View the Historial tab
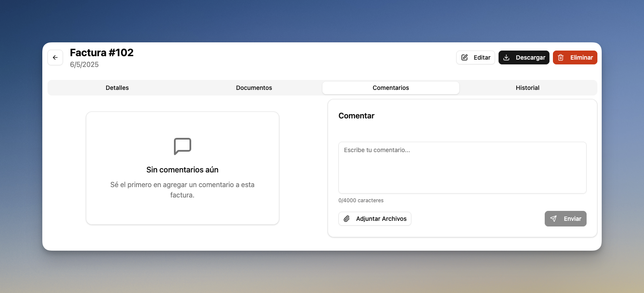The width and height of the screenshot is (644, 293). pyautogui.click(x=527, y=88)
